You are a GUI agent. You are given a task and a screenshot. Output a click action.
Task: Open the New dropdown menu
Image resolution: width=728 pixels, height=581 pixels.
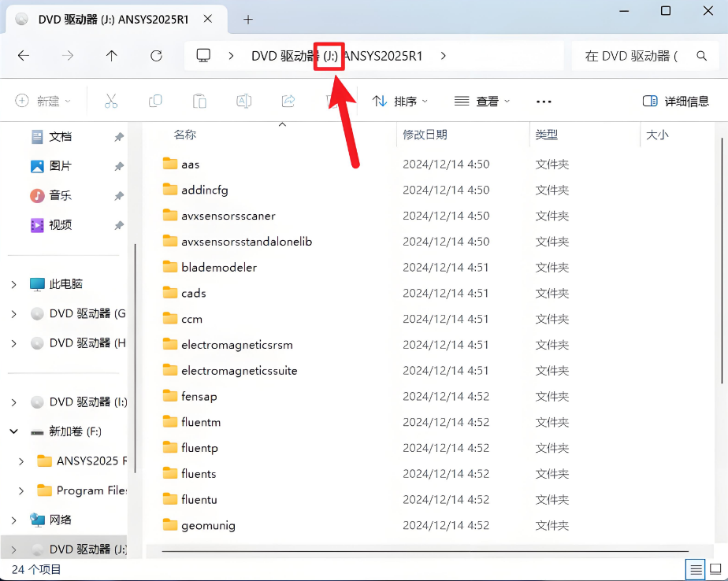[43, 101]
